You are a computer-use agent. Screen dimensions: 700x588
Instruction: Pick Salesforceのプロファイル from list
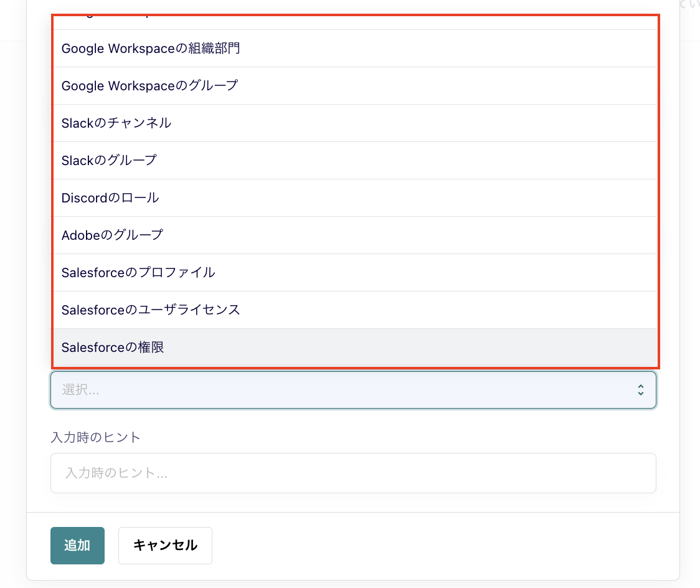(x=355, y=272)
